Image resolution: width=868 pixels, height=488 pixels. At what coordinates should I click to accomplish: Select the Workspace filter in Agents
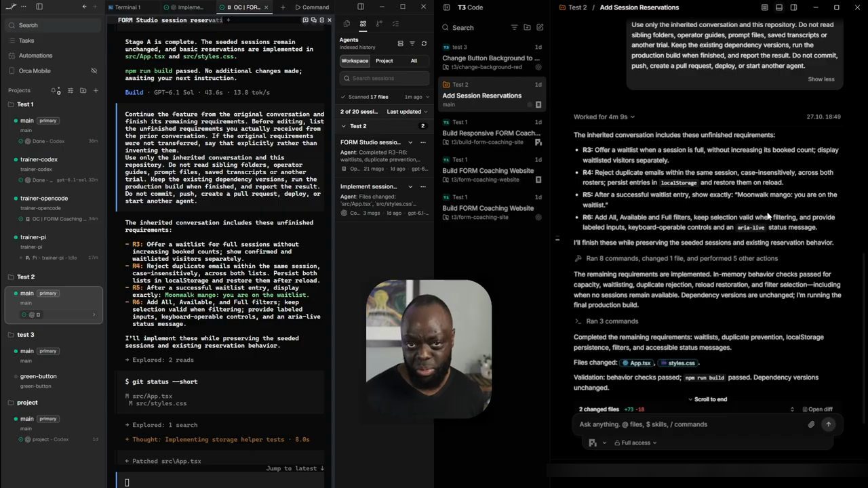[x=355, y=61]
